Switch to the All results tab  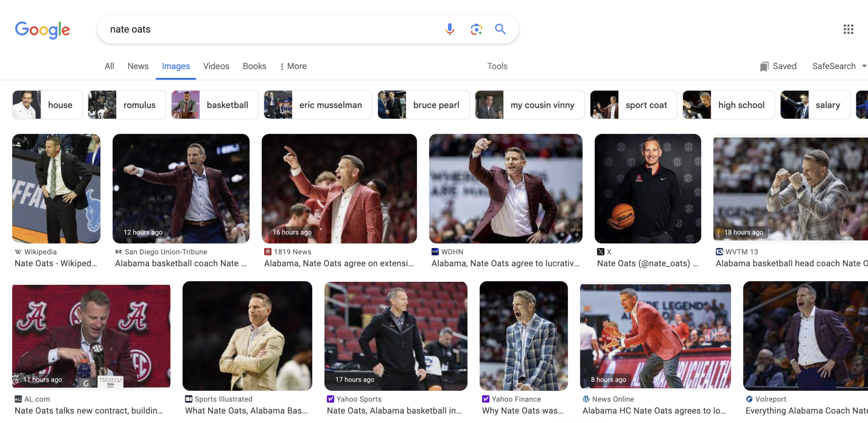pos(109,66)
